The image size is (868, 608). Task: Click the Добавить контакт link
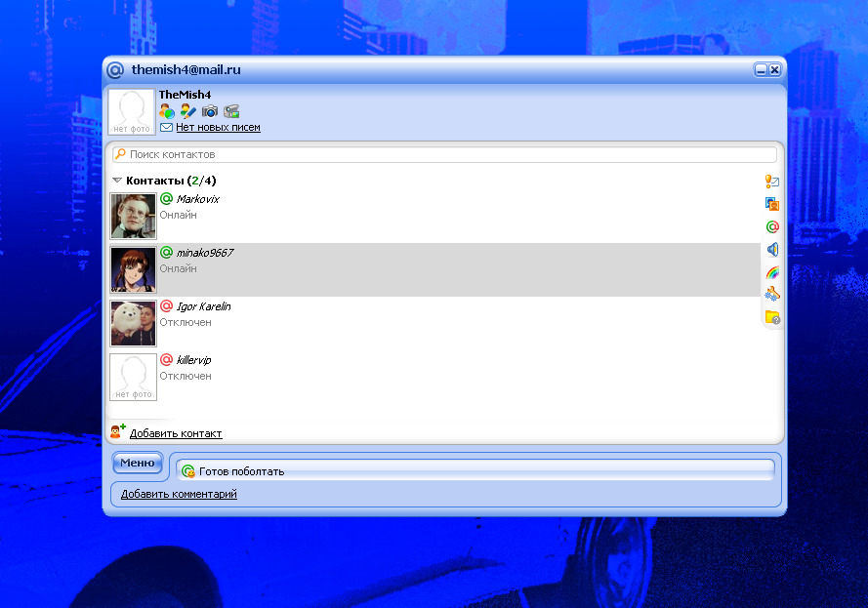click(x=176, y=433)
